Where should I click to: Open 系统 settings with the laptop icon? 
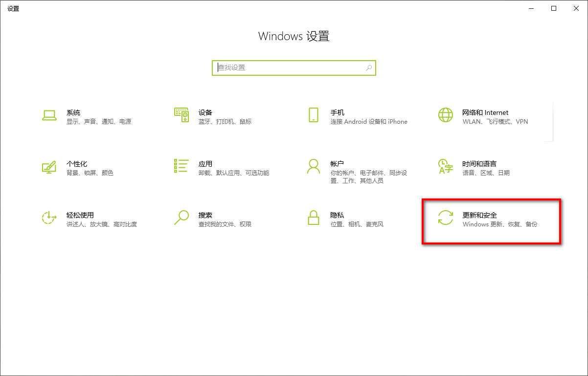[x=49, y=116]
